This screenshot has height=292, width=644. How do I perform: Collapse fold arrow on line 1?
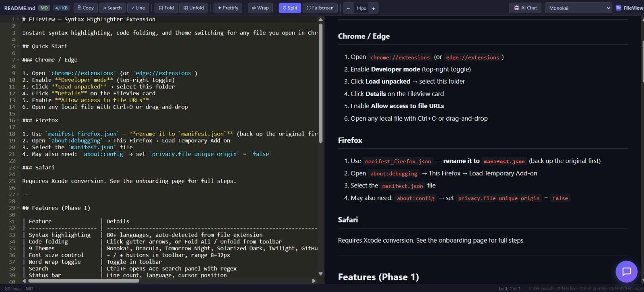pos(18,19)
